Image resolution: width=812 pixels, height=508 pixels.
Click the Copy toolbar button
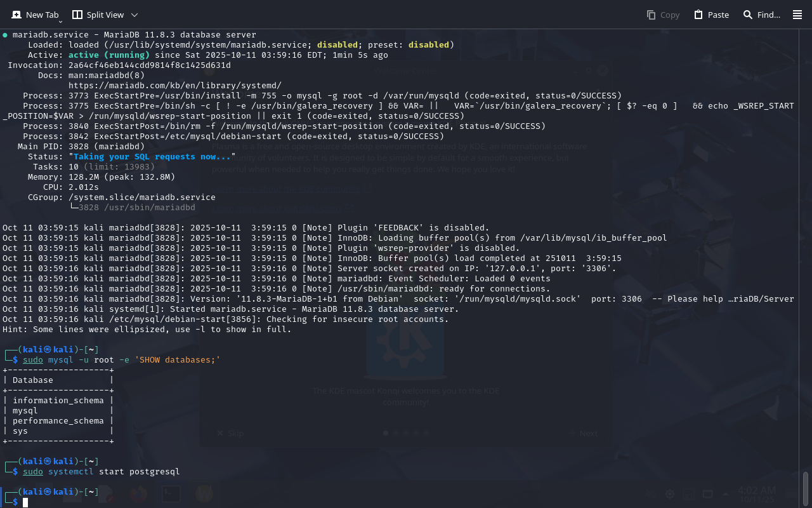(x=663, y=15)
